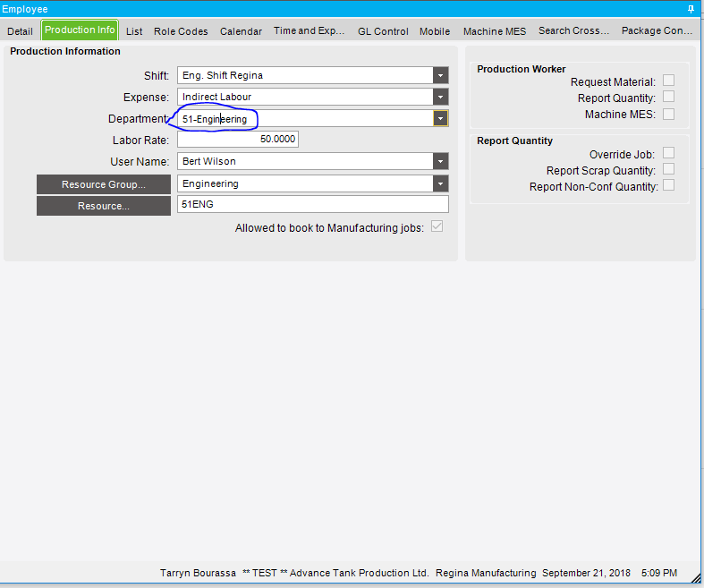
Task: Expand the Shift dropdown arrow
Action: tap(440, 75)
